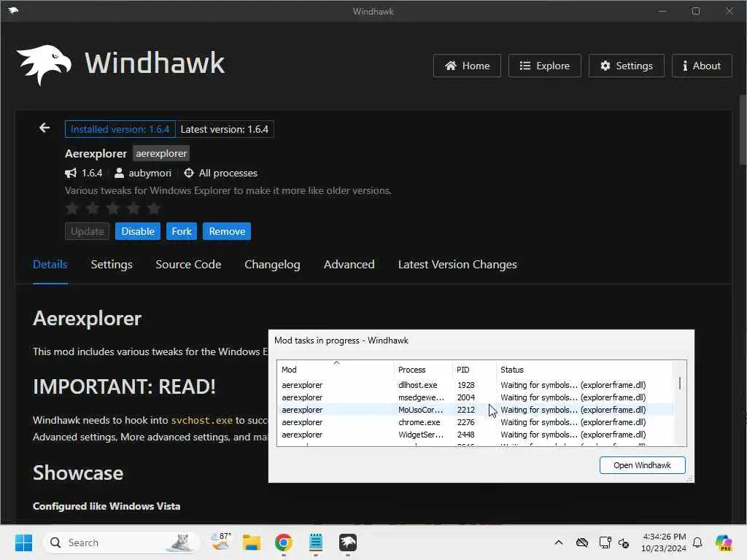Sort task list by PID column header
747x560 pixels.
[474, 370]
